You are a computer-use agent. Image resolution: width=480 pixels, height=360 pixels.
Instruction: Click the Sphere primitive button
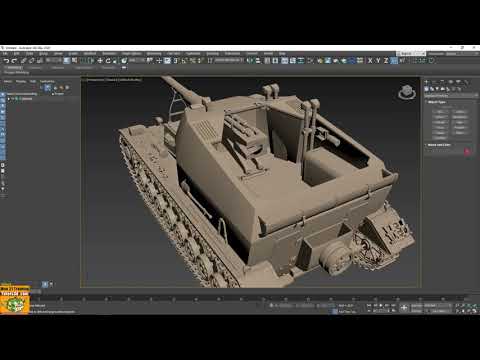tap(440, 117)
